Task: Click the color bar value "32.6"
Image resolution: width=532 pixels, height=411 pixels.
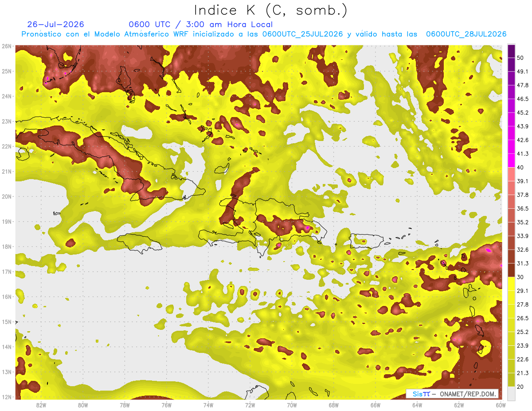Action: (x=522, y=250)
